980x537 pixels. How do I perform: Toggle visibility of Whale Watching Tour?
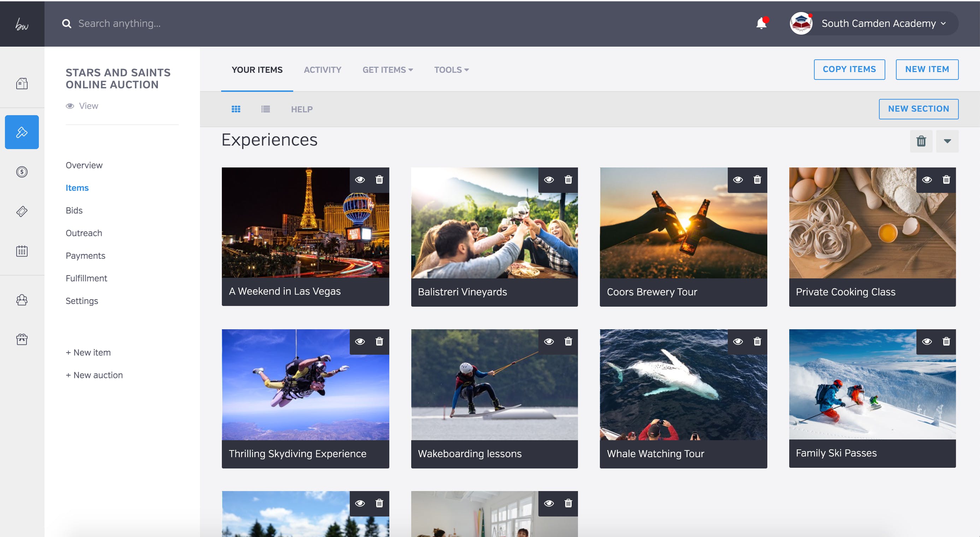point(738,342)
